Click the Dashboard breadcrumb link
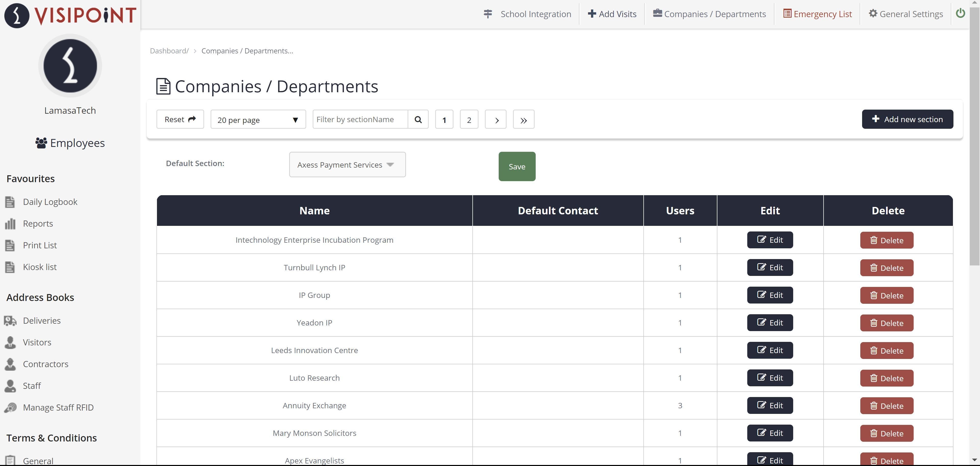The width and height of the screenshot is (980, 466). coord(169,51)
